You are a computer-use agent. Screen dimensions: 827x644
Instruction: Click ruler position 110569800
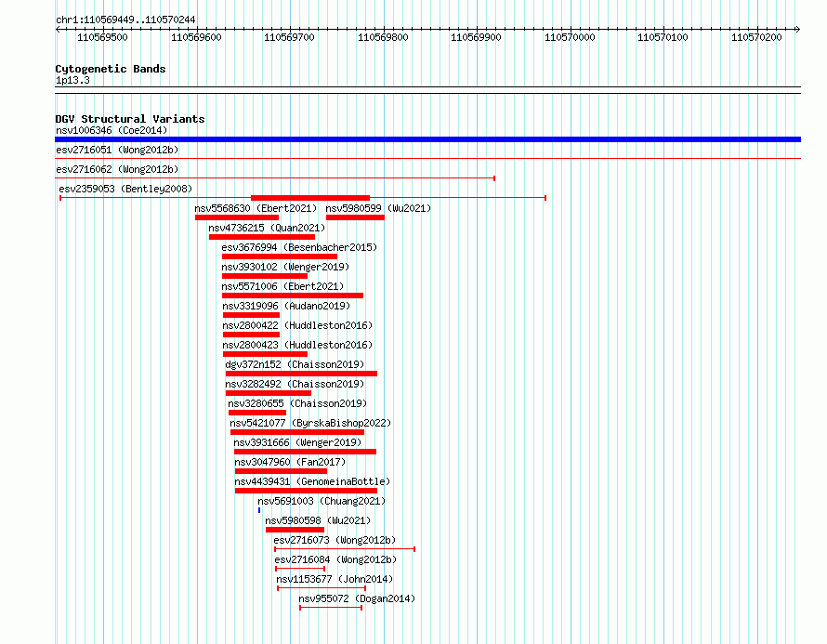[x=383, y=37]
